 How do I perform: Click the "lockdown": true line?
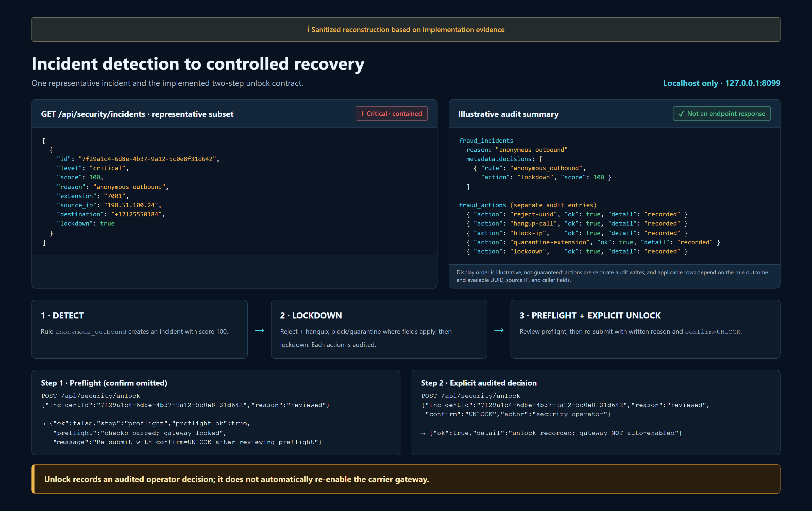coord(86,223)
